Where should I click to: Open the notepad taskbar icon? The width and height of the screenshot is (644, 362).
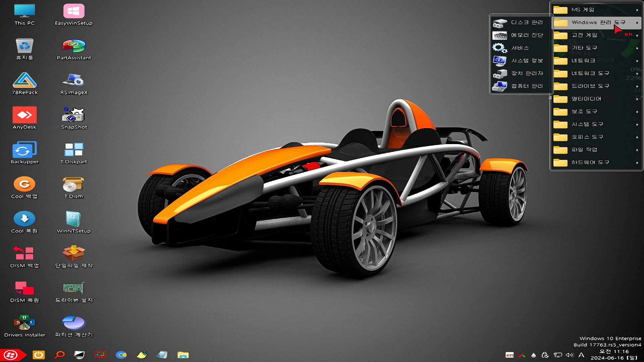tap(162, 355)
